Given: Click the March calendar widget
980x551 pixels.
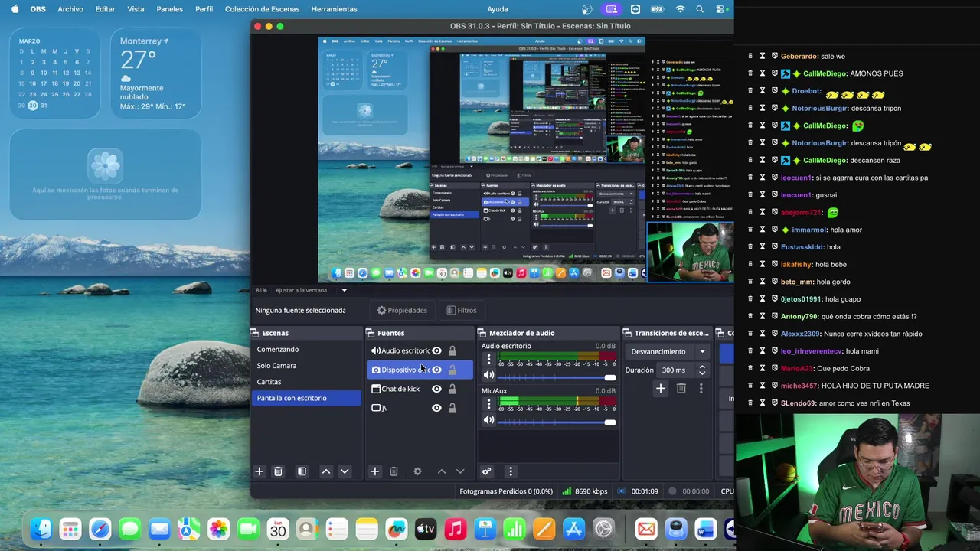Looking at the screenshot, I should coord(55,73).
